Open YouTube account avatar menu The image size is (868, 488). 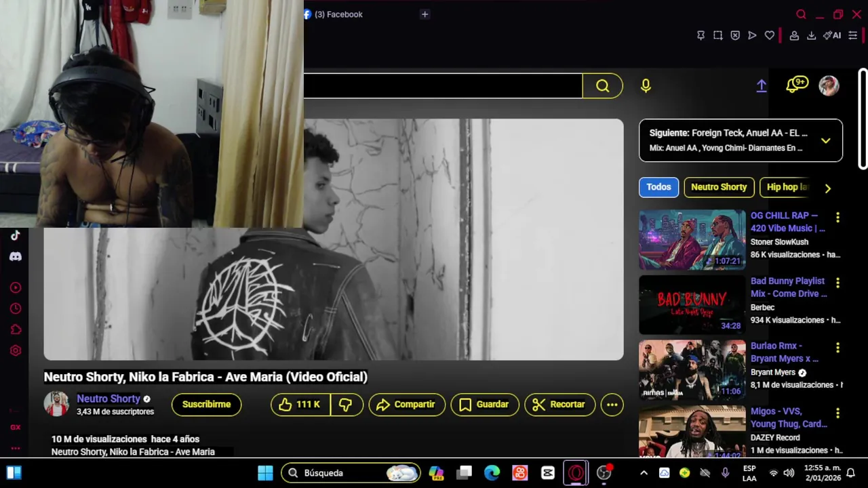(x=829, y=85)
